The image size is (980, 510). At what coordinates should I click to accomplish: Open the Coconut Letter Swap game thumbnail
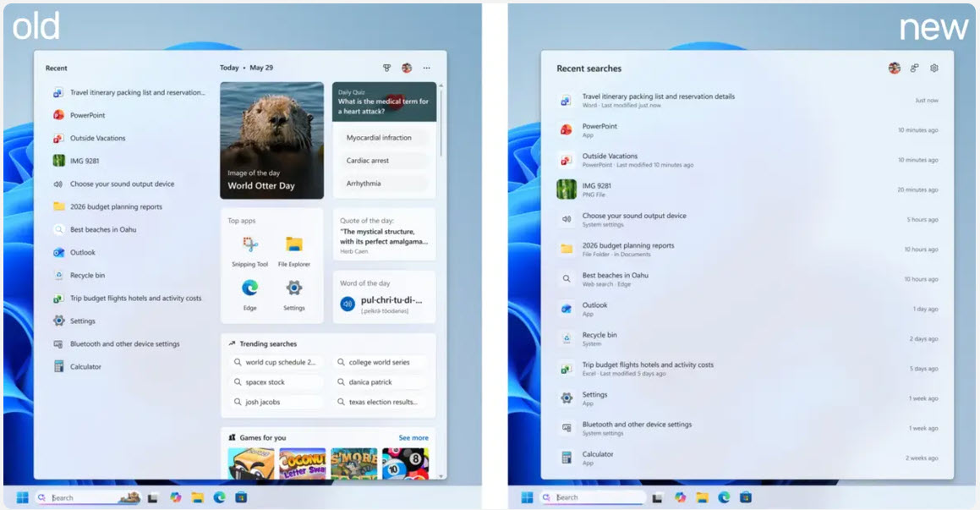[303, 463]
